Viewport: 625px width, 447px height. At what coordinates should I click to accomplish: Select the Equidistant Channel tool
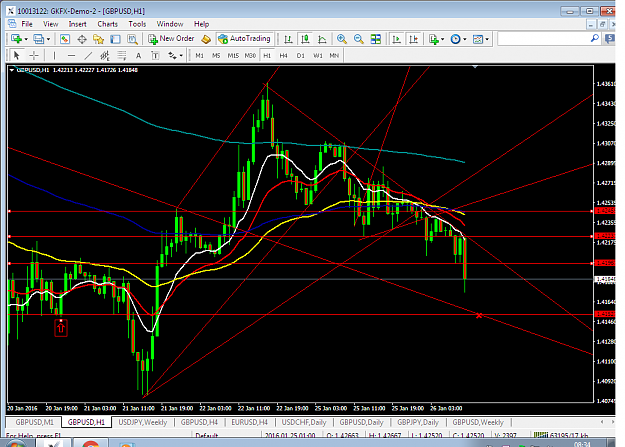(105, 55)
